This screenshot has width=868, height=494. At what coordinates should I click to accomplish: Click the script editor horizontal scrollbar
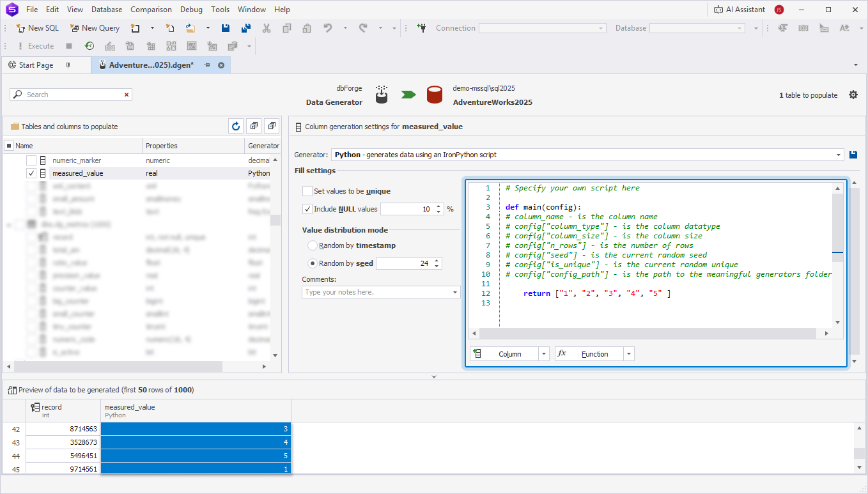coord(647,334)
